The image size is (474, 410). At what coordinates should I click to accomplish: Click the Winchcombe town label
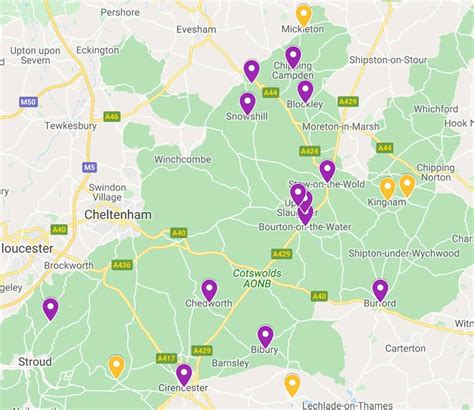183,159
